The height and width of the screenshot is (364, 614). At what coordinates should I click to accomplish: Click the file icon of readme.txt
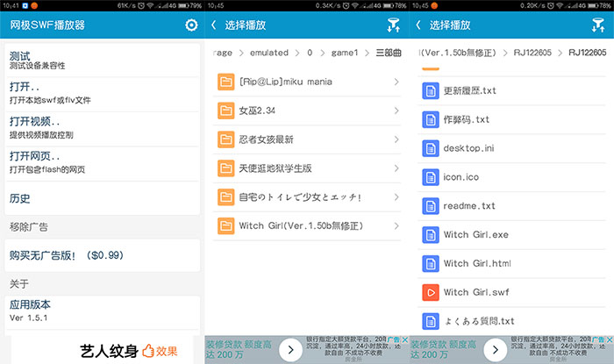pos(431,206)
